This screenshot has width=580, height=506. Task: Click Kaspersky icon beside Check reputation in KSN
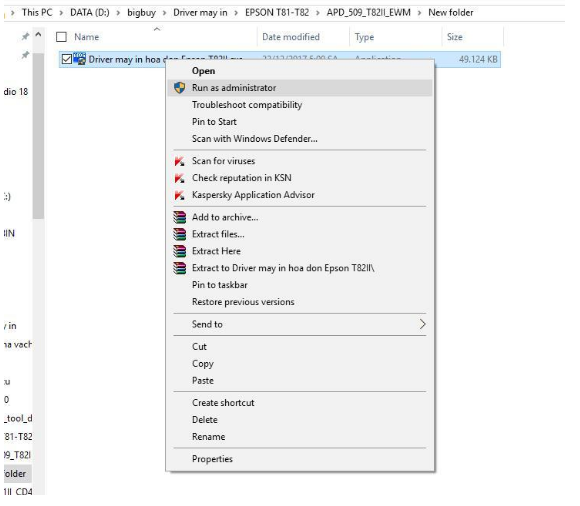[x=179, y=178]
